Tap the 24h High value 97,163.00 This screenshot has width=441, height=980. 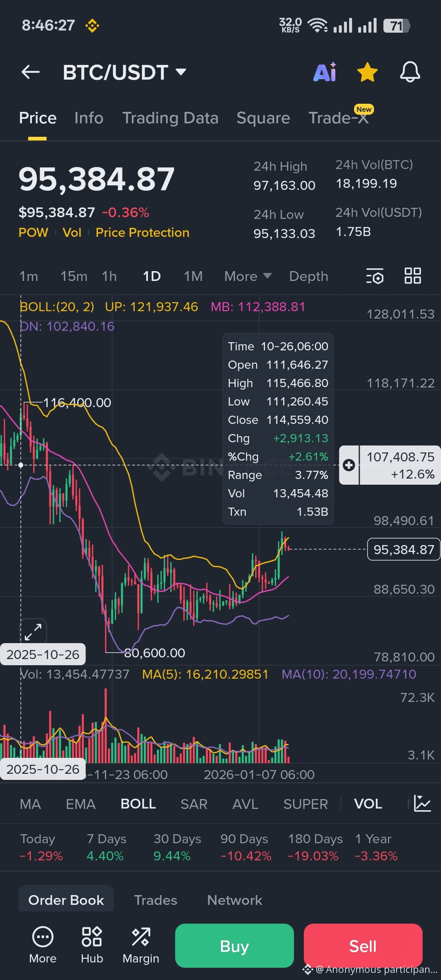tap(284, 185)
